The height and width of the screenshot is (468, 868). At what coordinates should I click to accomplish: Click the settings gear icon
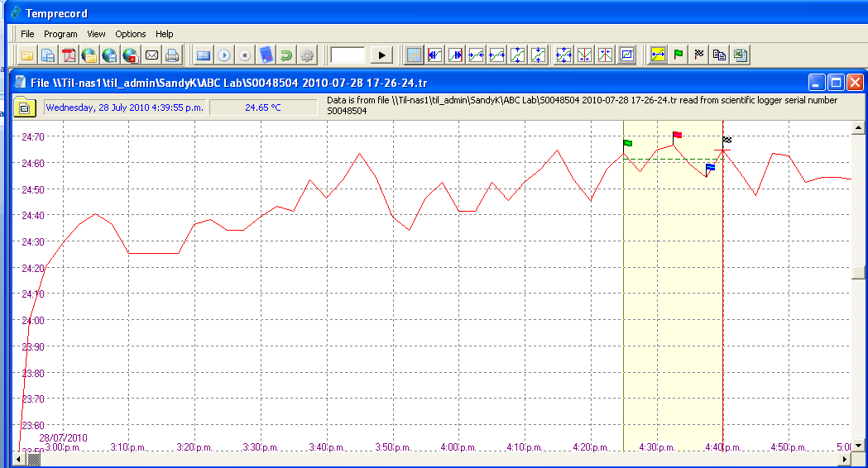coord(307,55)
